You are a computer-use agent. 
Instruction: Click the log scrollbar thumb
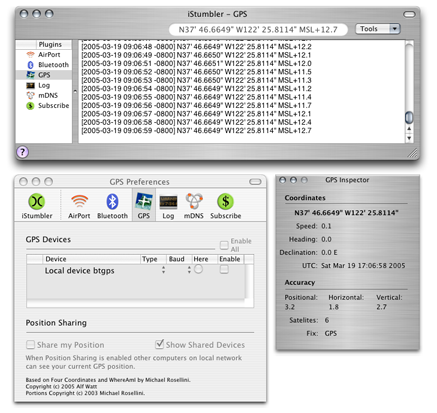click(x=409, y=117)
